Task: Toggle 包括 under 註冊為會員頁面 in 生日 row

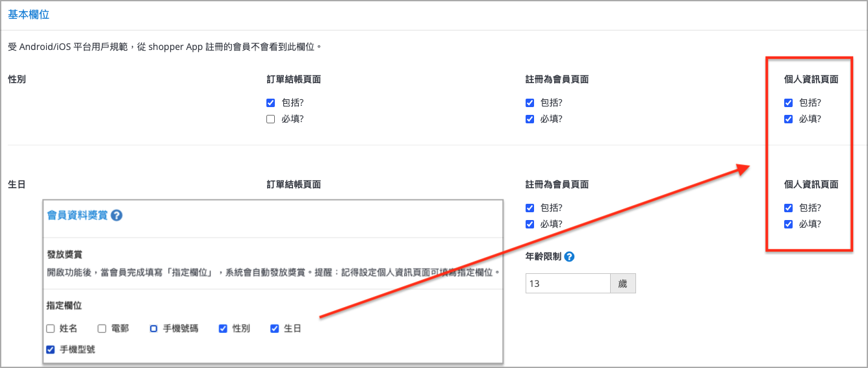Action: pyautogui.click(x=530, y=208)
